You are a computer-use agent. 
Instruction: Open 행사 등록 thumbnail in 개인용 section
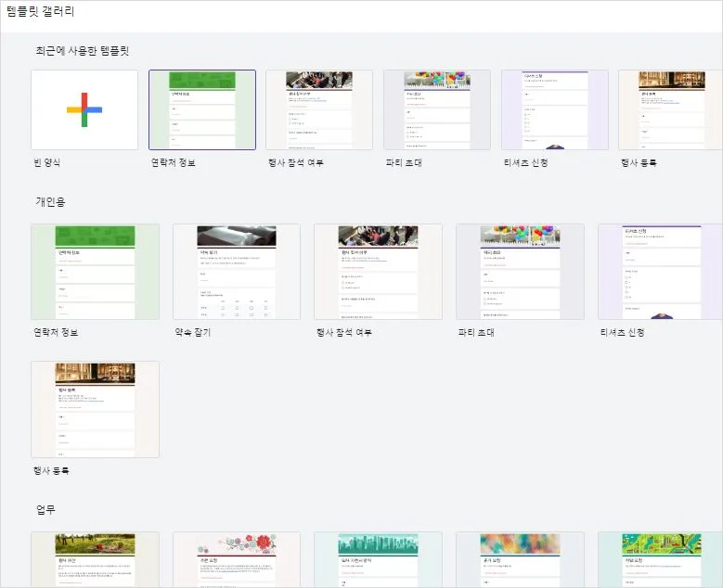coord(95,409)
